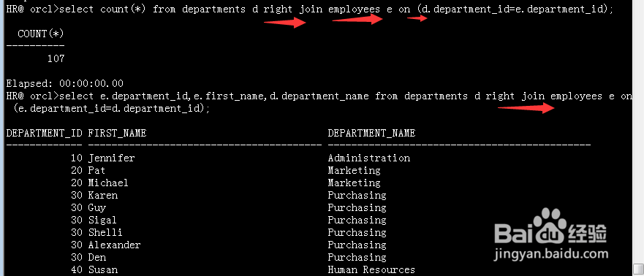Click the DEPARTMENT_ID column header
Image resolution: width=644 pixels, height=276 pixels.
pyautogui.click(x=44, y=133)
